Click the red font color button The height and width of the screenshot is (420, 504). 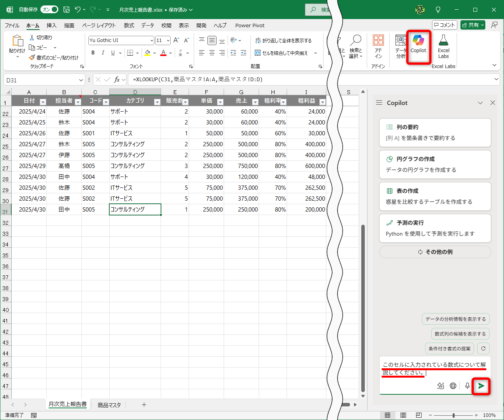[x=163, y=53]
